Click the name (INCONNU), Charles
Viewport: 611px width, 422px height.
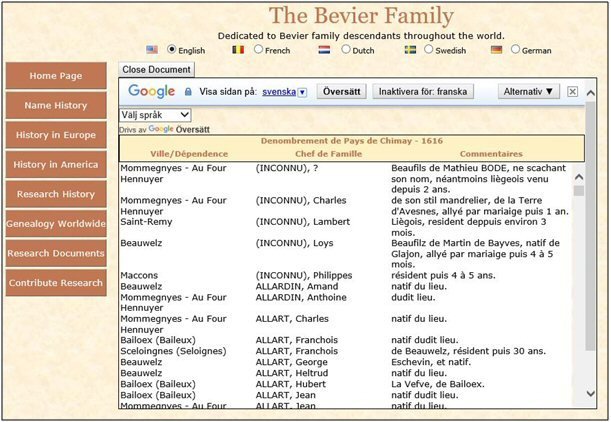(301, 201)
